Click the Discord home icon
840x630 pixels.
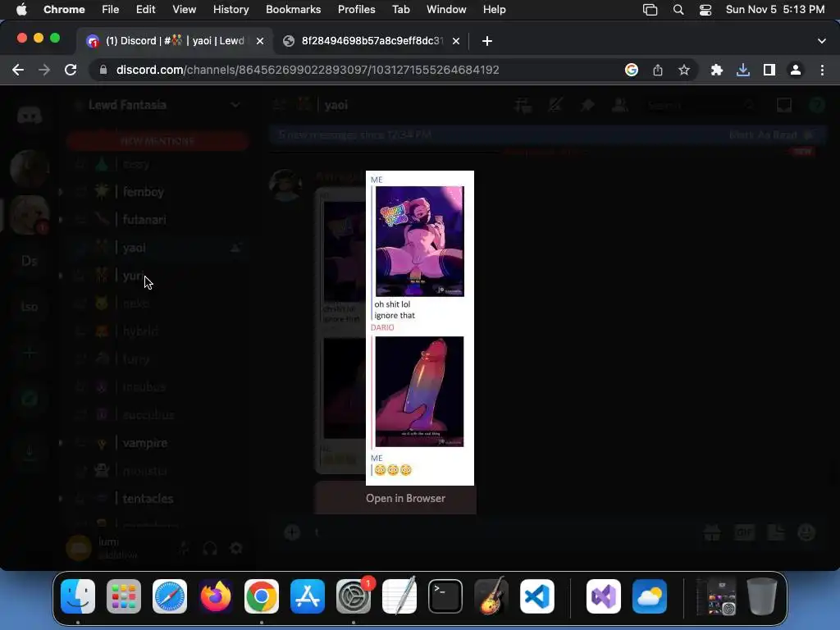point(30,115)
